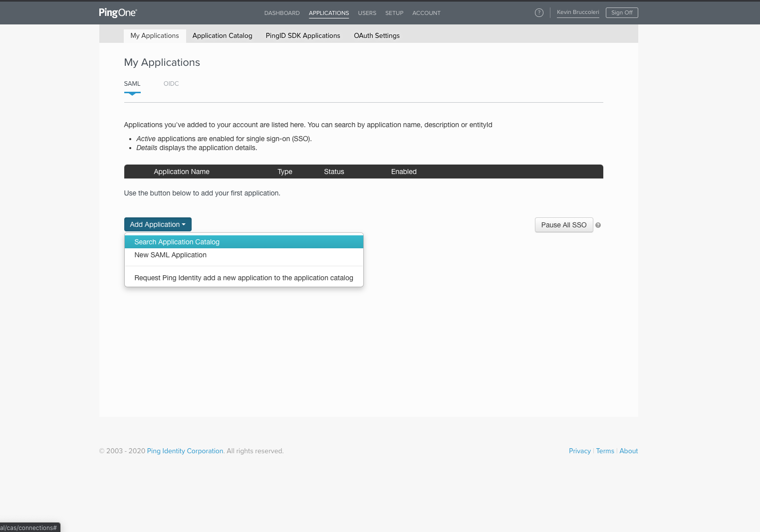This screenshot has height=532, width=760.
Task: Click the Sign Off button
Action: (621, 13)
